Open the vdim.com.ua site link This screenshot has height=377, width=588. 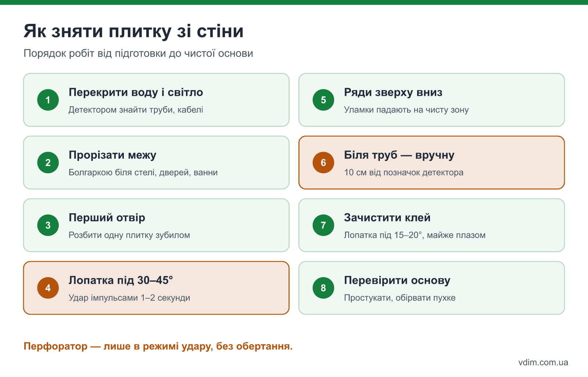(543, 362)
